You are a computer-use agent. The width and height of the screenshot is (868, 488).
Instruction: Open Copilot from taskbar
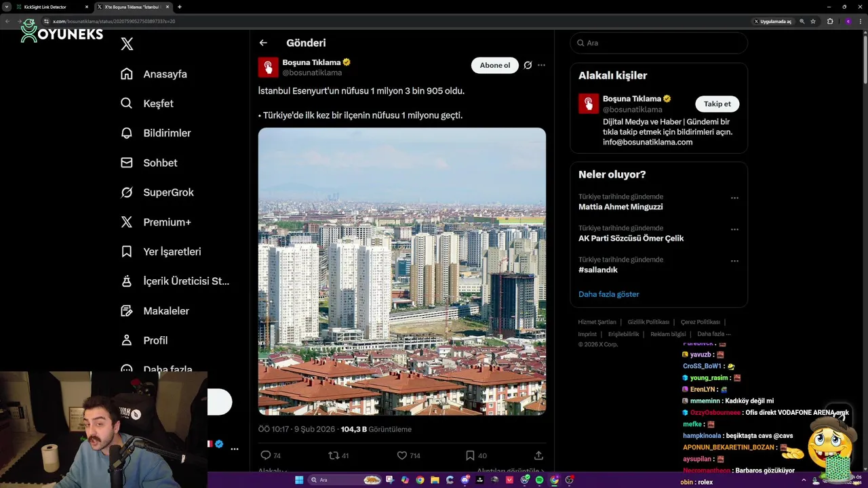point(406,480)
